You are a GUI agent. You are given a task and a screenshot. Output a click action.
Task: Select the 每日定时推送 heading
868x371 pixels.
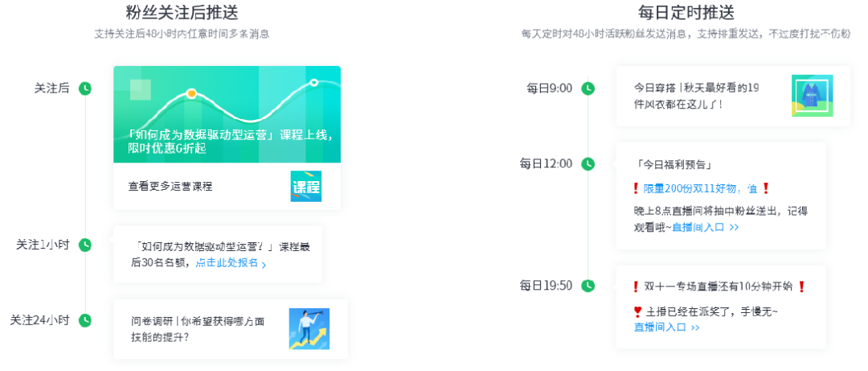click(686, 13)
